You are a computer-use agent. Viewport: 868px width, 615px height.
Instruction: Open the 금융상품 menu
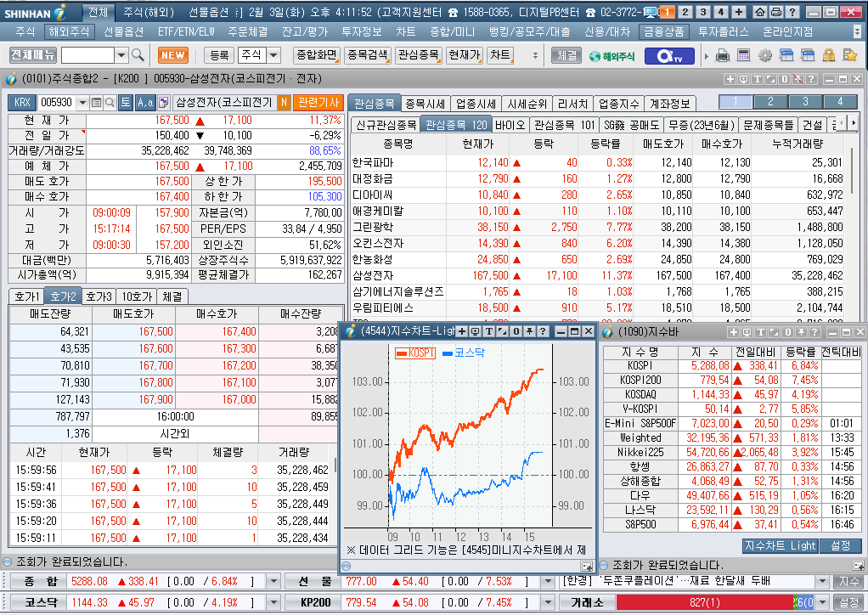point(663,32)
